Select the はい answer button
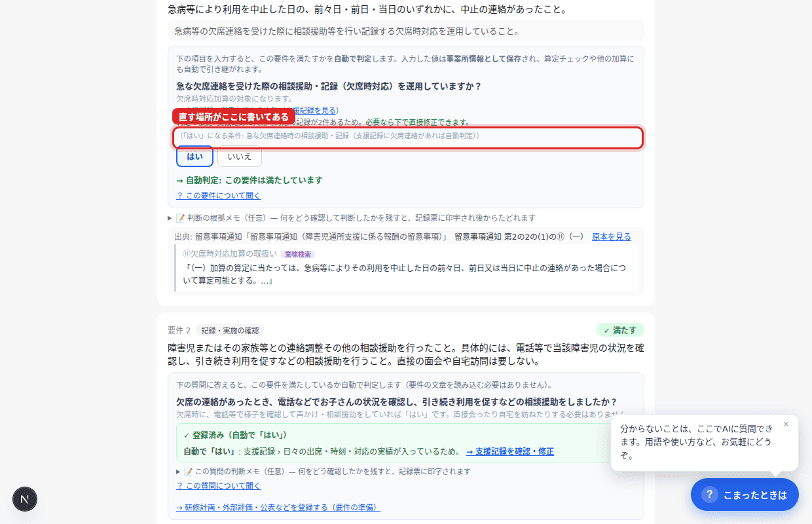The height and width of the screenshot is (524, 812). (x=194, y=157)
